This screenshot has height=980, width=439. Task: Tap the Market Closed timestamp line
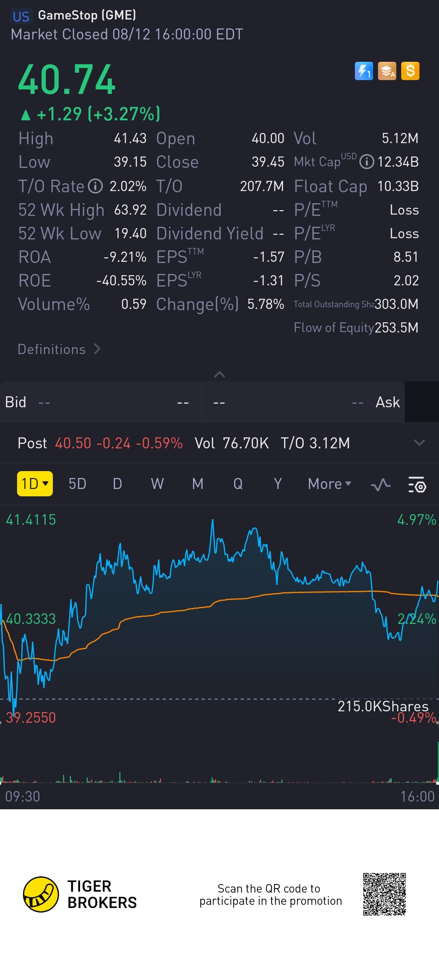click(127, 35)
